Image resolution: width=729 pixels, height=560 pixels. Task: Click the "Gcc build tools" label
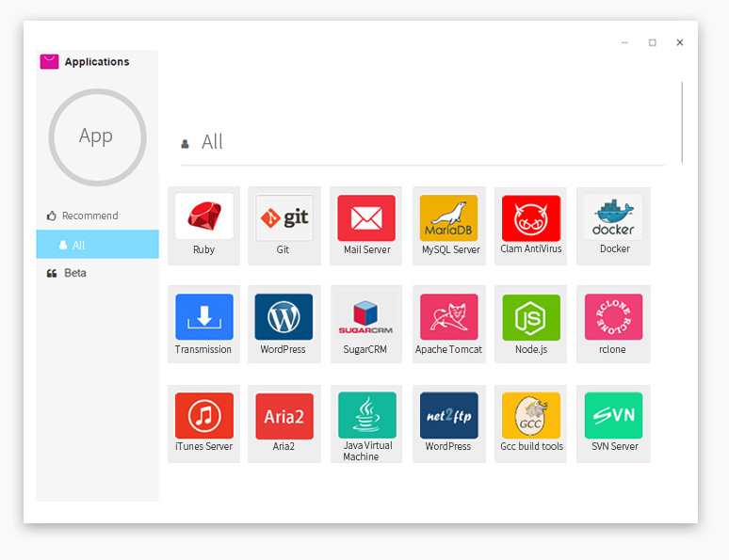[x=531, y=446]
